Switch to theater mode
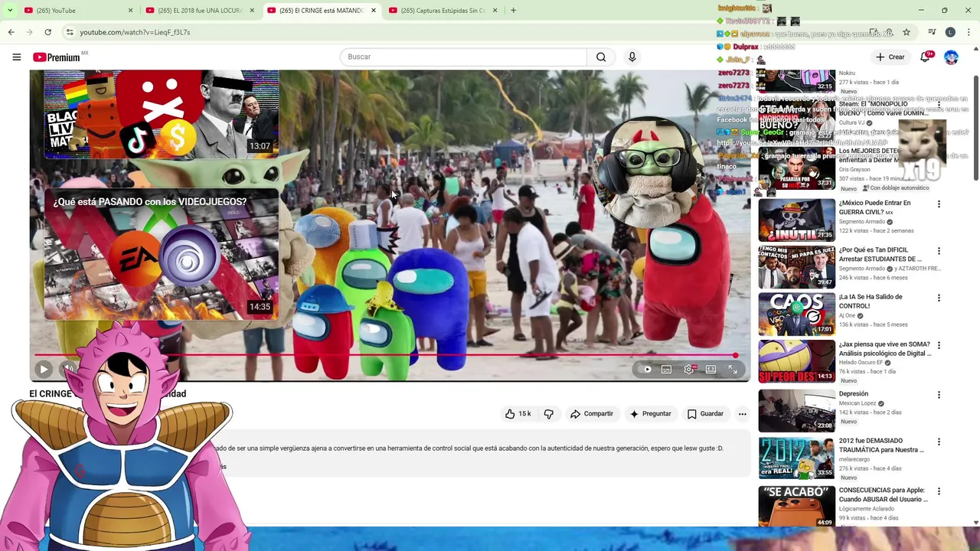 coord(711,369)
